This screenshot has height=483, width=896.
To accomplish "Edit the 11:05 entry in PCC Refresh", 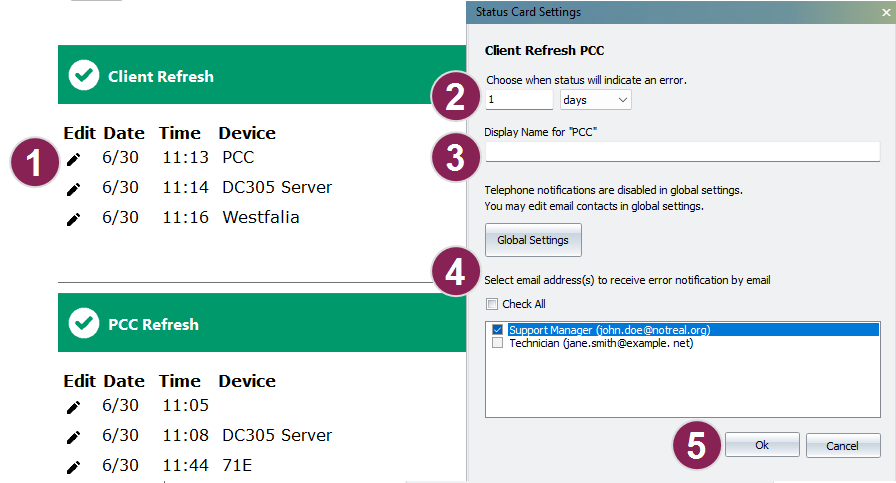I will [x=73, y=407].
